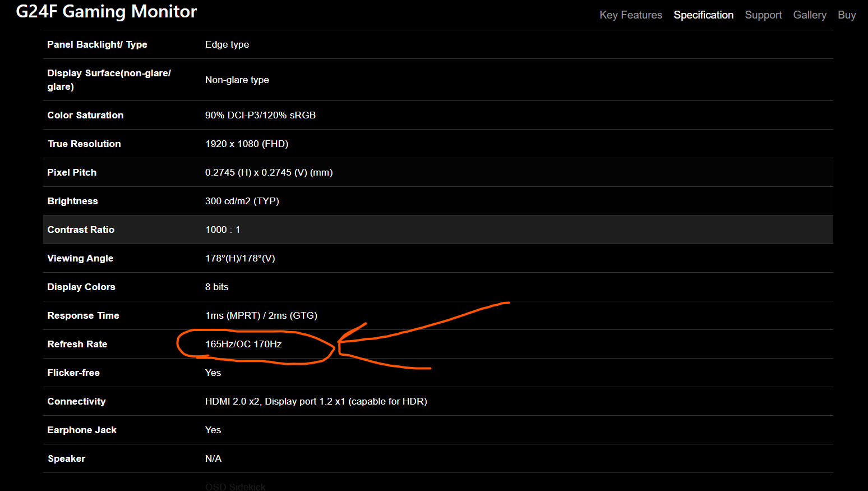The height and width of the screenshot is (491, 868).
Task: Click the '178°(H)/178°(V)' value
Action: [x=240, y=258]
